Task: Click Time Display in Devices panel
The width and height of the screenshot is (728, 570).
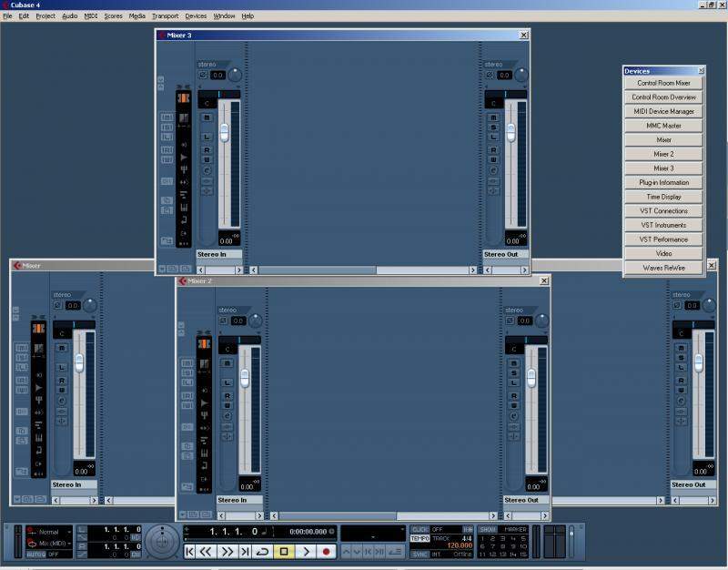Action: point(663,197)
